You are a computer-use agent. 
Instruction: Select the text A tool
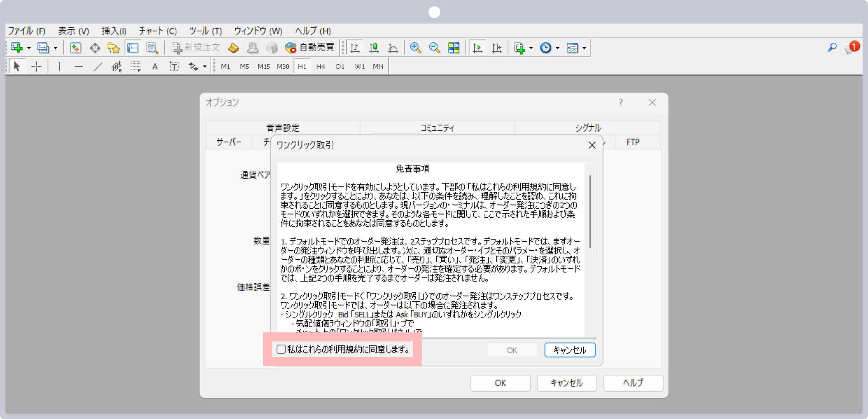click(155, 67)
